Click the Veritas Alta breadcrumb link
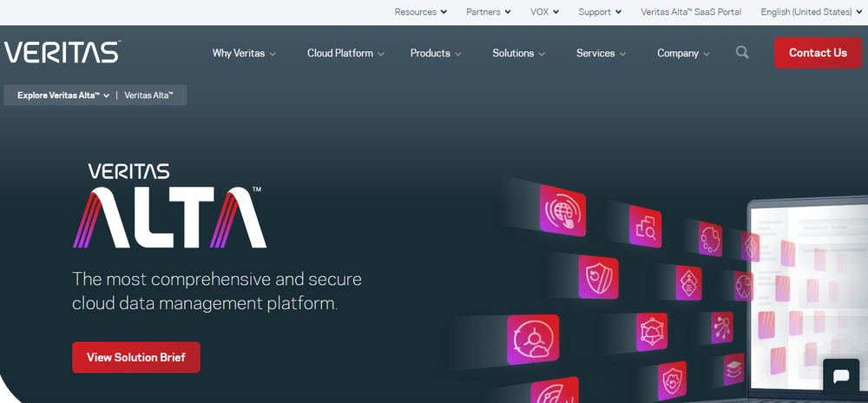868x403 pixels. 149,96
